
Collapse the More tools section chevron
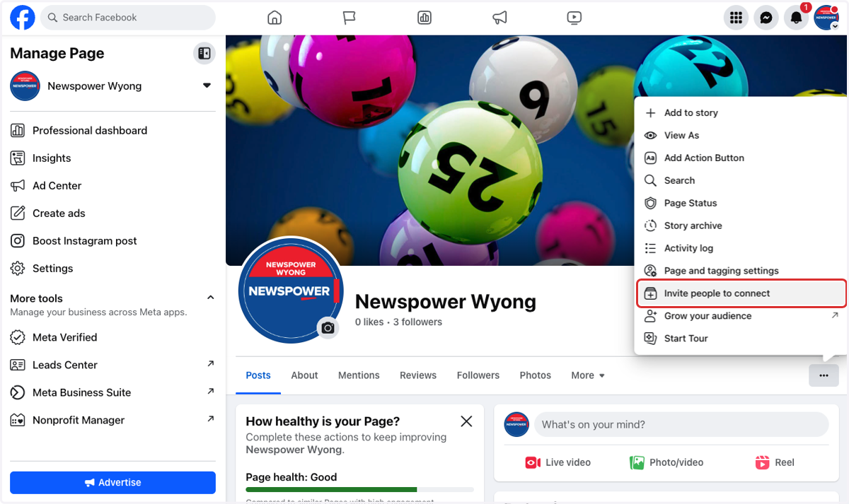[x=210, y=298]
